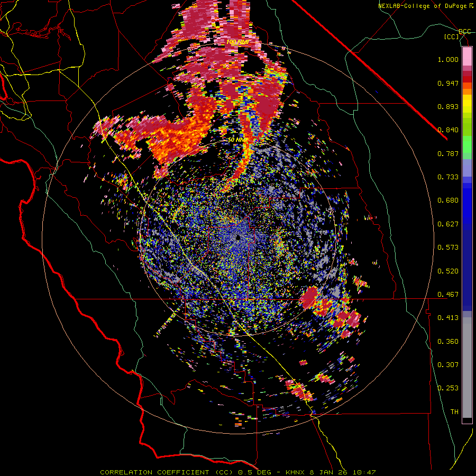This screenshot has height=476, width=476.
Task: Select the 0.680 scale value
Action: tap(448, 200)
